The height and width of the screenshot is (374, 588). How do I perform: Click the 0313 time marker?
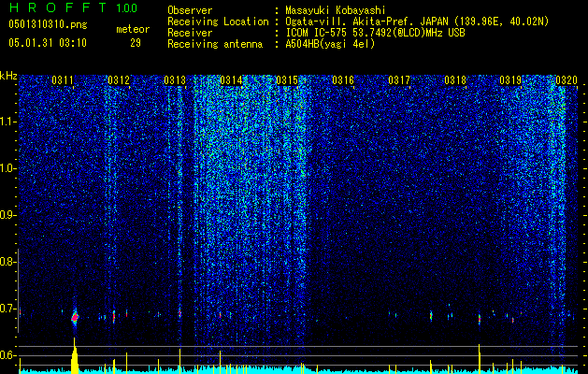pyautogui.click(x=175, y=79)
